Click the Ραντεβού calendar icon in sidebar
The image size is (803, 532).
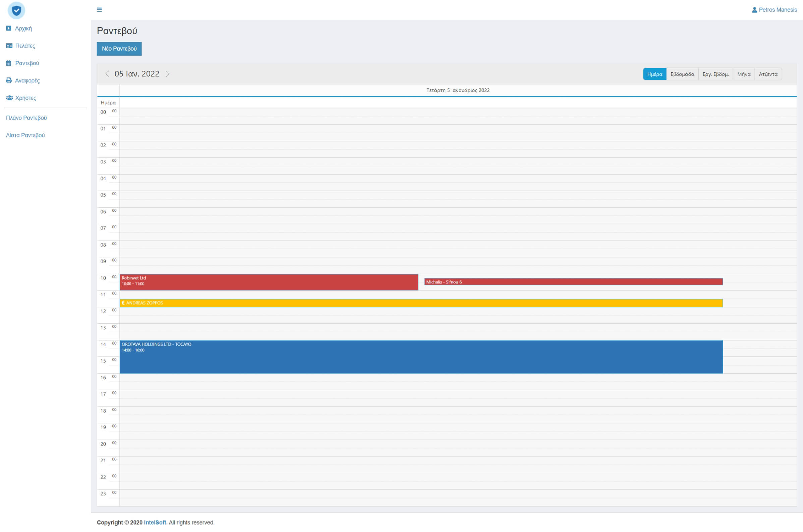(8, 63)
